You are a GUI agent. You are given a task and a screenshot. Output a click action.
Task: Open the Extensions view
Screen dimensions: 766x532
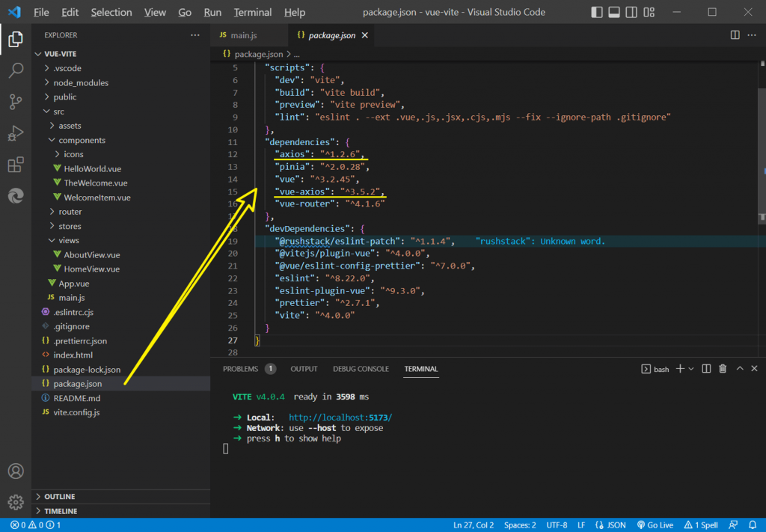15,165
